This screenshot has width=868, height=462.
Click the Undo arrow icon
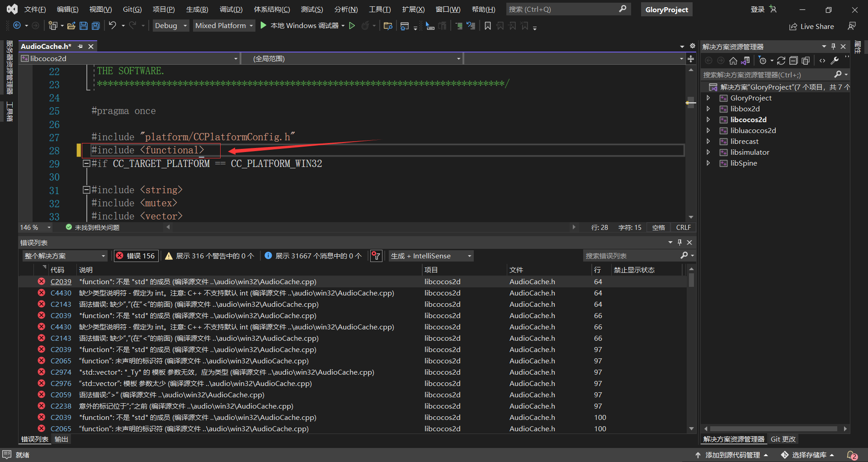point(113,26)
